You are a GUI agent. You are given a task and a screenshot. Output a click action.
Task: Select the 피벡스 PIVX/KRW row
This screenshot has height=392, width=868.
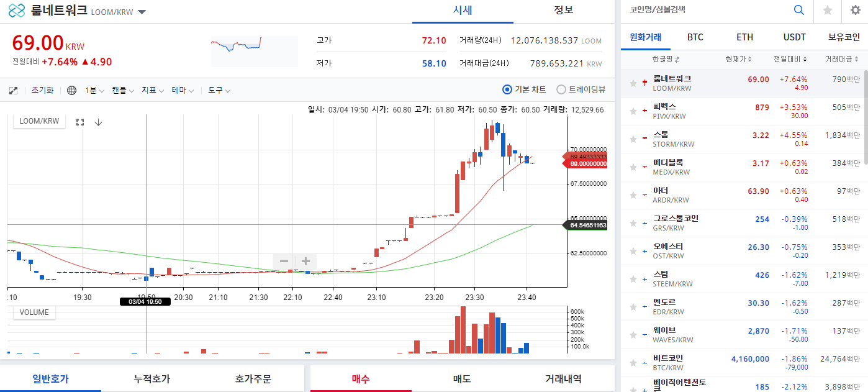point(741,111)
